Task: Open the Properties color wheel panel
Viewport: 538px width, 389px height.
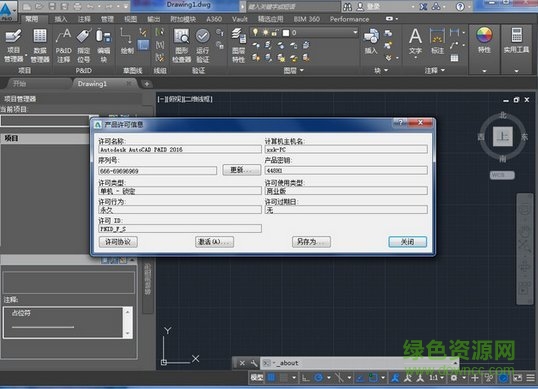Action: (x=484, y=40)
